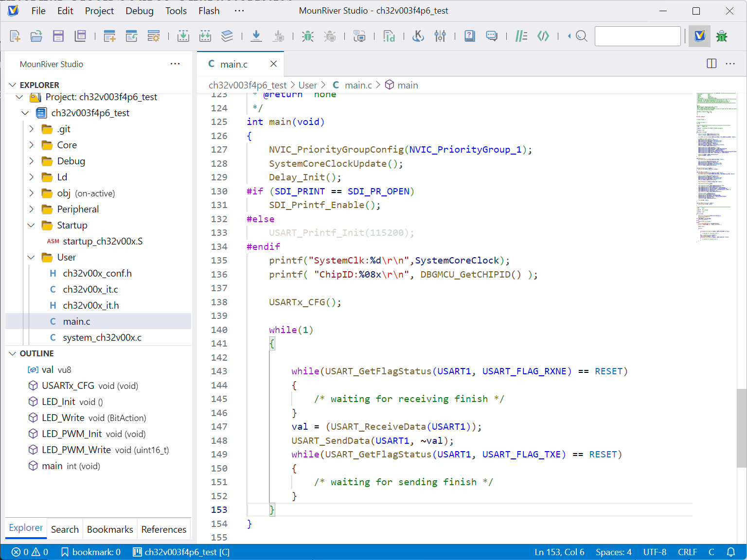Viewport: 747px width, 560px height.
Task: Click the Split Editor icon
Action: (711, 64)
